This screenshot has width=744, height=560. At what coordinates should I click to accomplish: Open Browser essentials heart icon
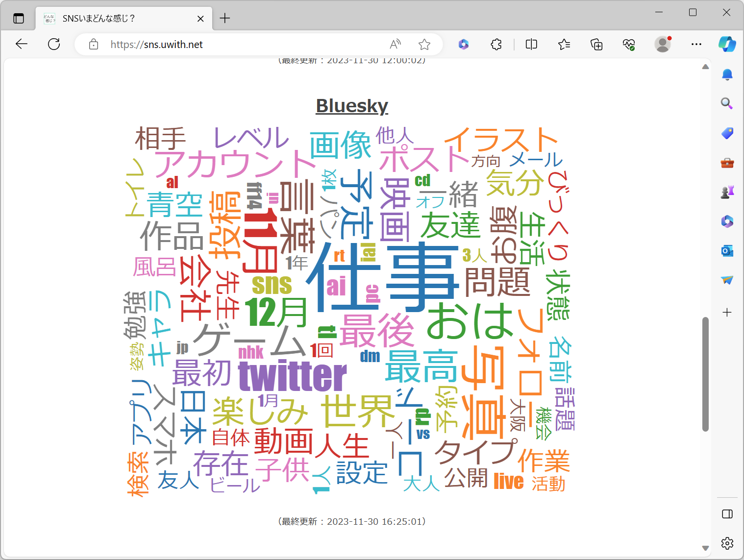click(629, 44)
